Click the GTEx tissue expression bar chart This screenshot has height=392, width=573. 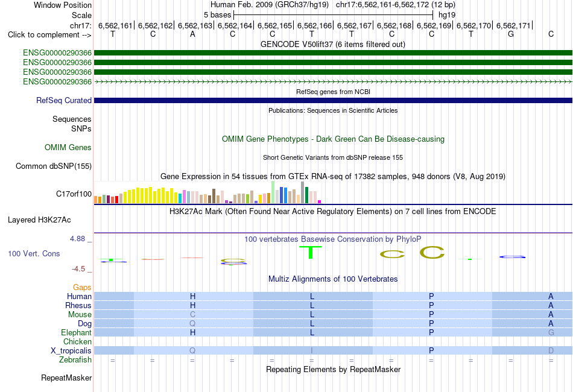point(207,192)
